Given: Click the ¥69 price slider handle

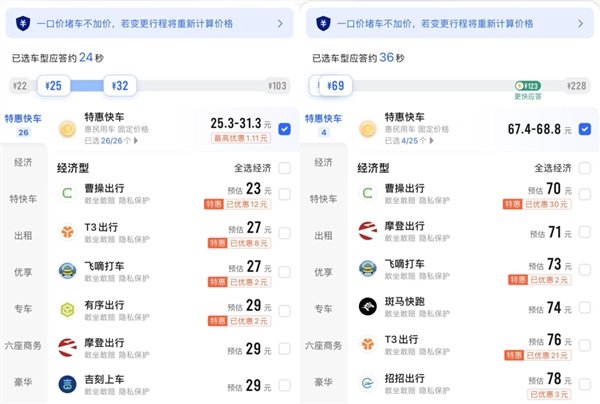Looking at the screenshot, I should (x=336, y=86).
